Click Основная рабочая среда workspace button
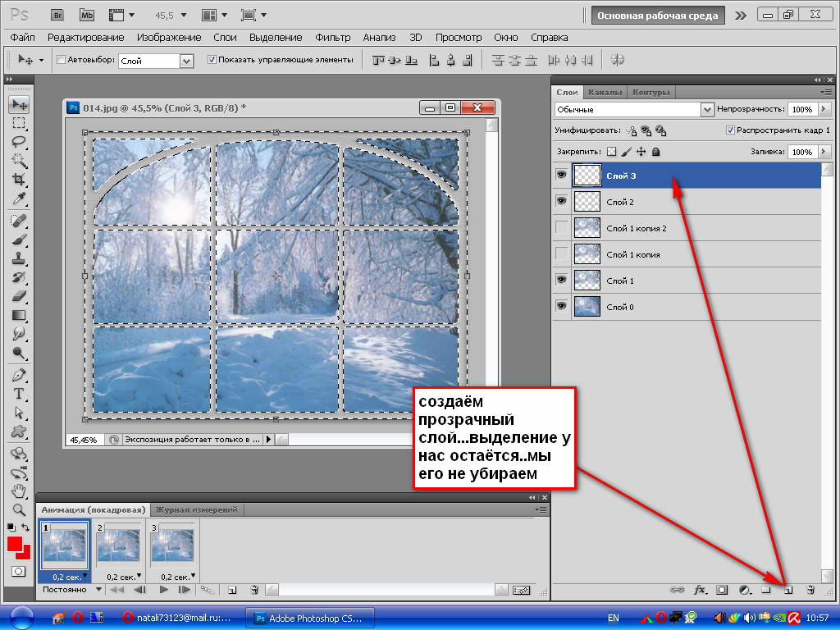The width and height of the screenshot is (840, 630). (x=657, y=16)
